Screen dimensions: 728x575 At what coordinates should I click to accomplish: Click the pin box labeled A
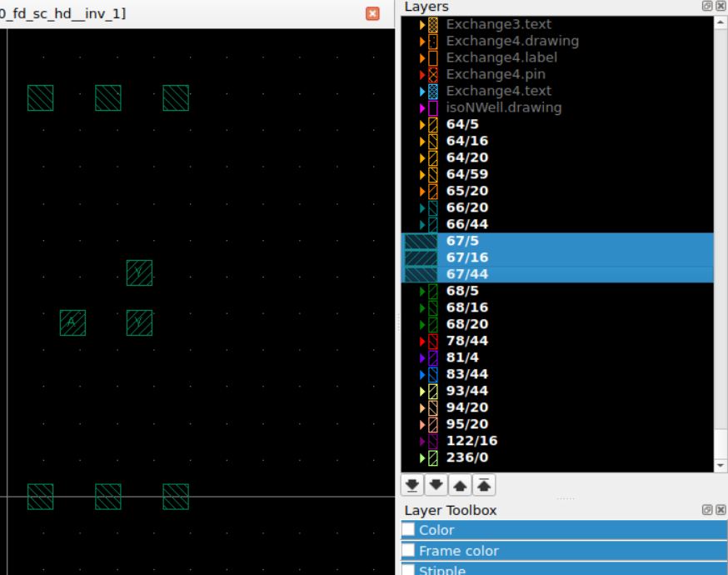(x=72, y=322)
